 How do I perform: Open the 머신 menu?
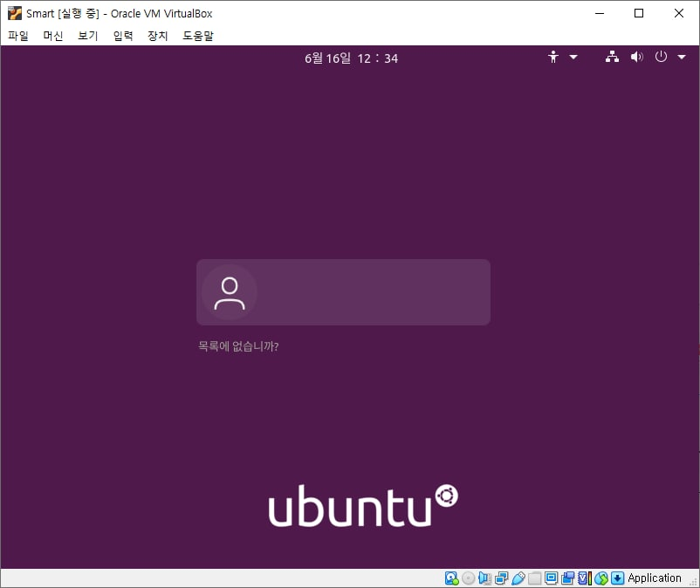tap(53, 36)
